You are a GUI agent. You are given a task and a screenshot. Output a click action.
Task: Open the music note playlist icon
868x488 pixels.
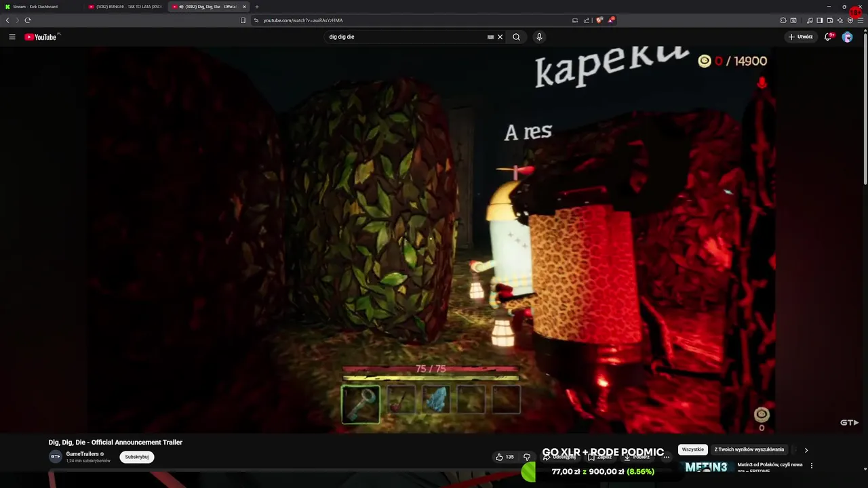point(810,20)
